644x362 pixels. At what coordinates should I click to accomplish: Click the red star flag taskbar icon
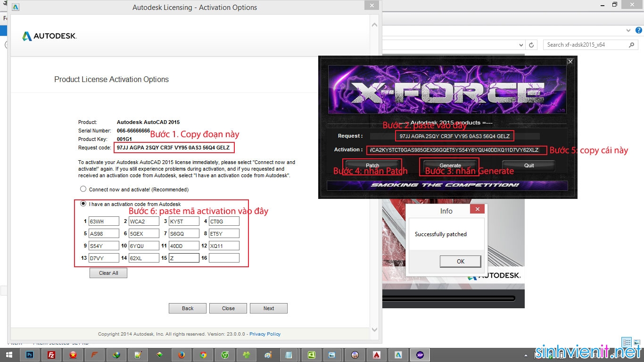(73, 355)
